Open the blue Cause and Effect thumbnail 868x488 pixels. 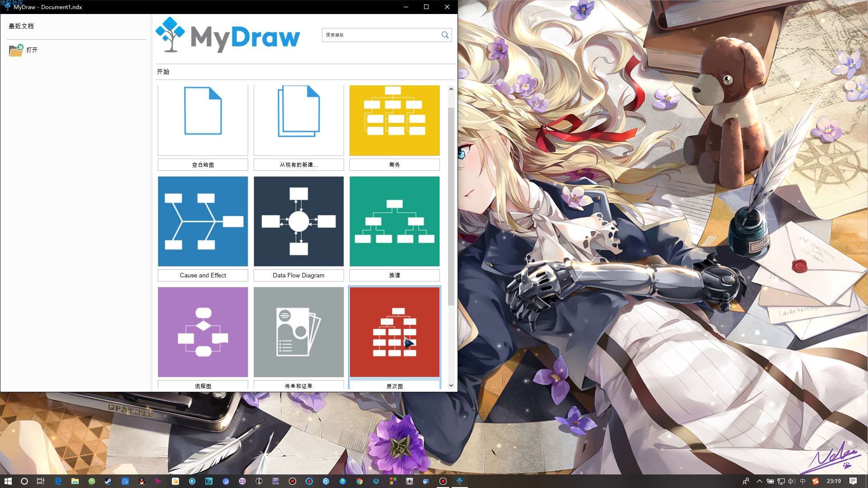pyautogui.click(x=203, y=221)
